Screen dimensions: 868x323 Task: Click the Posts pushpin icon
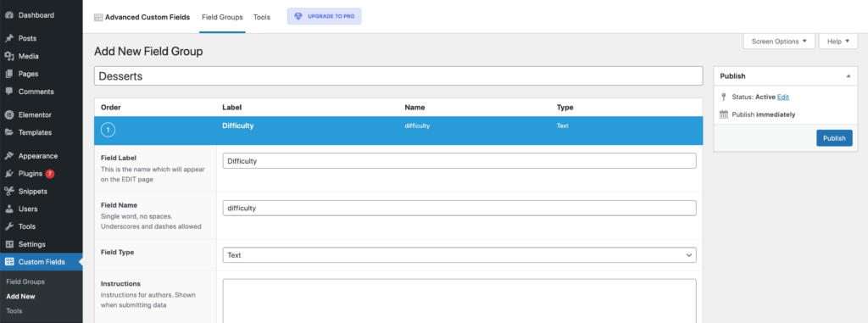(x=8, y=38)
